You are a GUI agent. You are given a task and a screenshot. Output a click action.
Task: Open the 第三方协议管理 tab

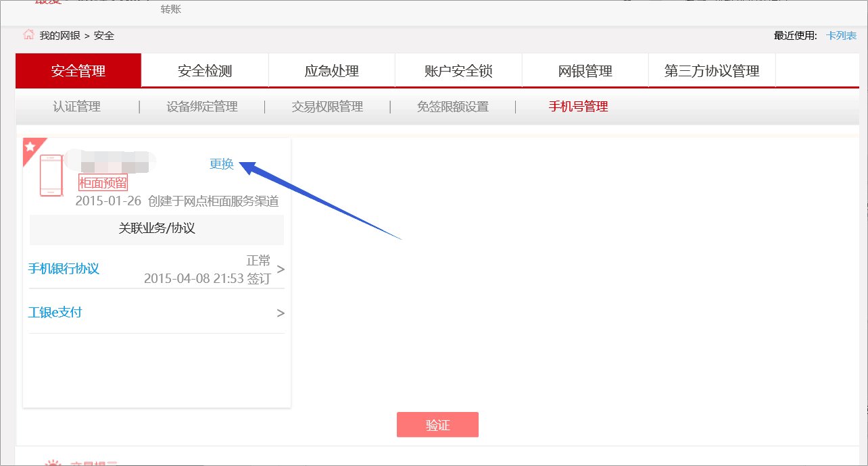coord(710,70)
